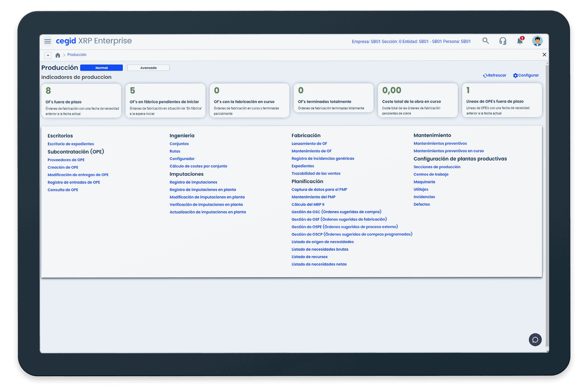Open Configurar gear settings

pyautogui.click(x=515, y=76)
